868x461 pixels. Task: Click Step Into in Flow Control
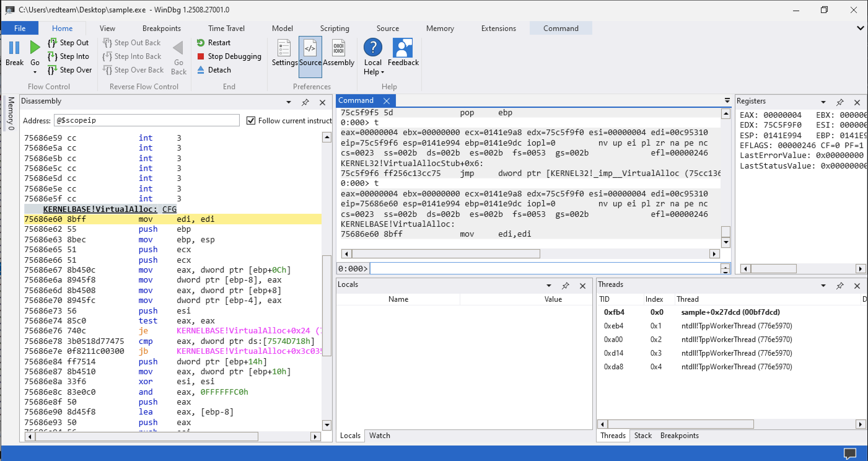(68, 56)
